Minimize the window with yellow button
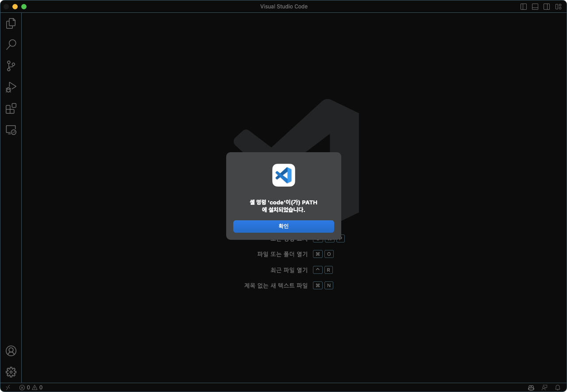This screenshot has height=392, width=567. tap(15, 7)
